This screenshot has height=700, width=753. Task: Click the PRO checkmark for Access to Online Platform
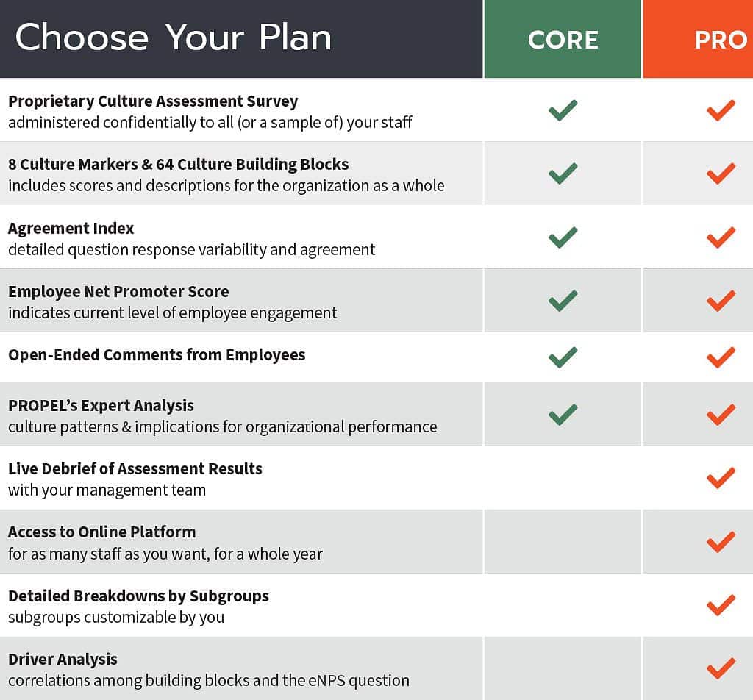click(721, 542)
